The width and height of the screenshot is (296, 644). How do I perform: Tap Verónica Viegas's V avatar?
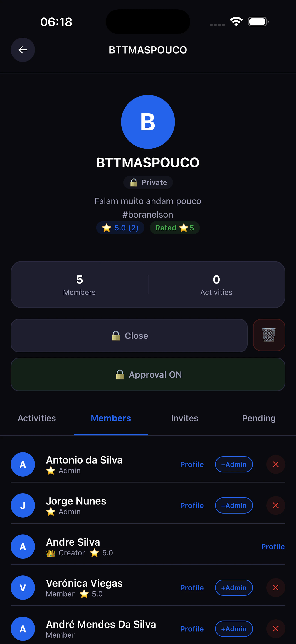[x=23, y=587]
